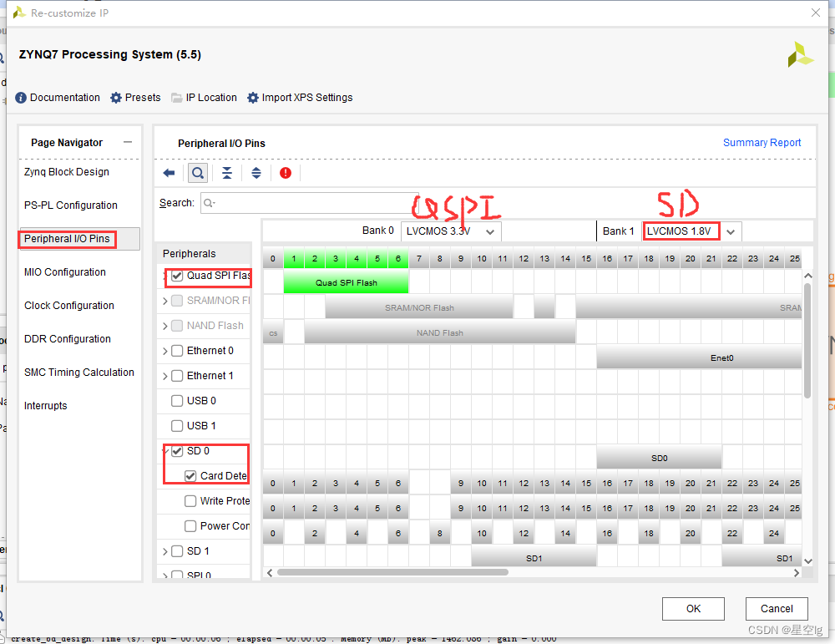Click the expand all toolbar icon

[x=256, y=173]
